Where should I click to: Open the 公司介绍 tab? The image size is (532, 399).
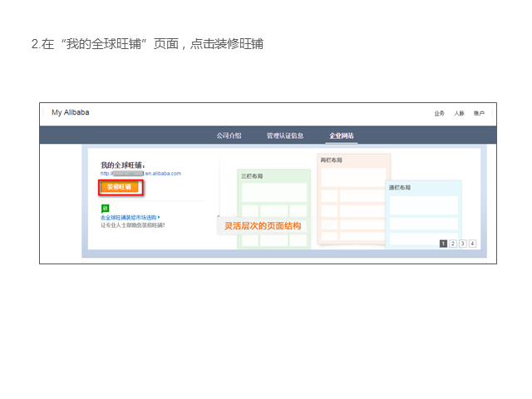point(229,135)
